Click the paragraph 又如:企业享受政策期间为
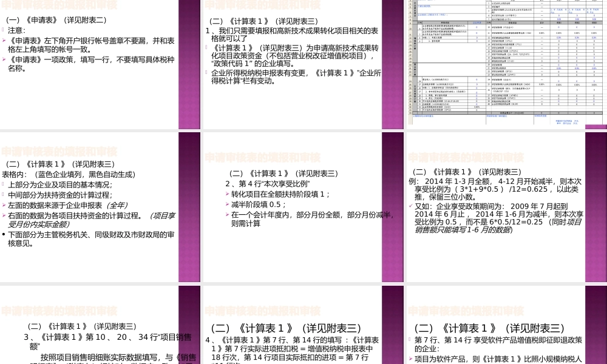The width and height of the screenshot is (607, 364). point(498,218)
